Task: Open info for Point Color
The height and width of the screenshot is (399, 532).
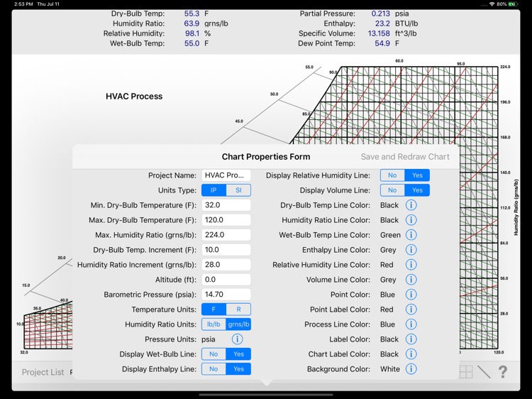Action: coord(411,295)
